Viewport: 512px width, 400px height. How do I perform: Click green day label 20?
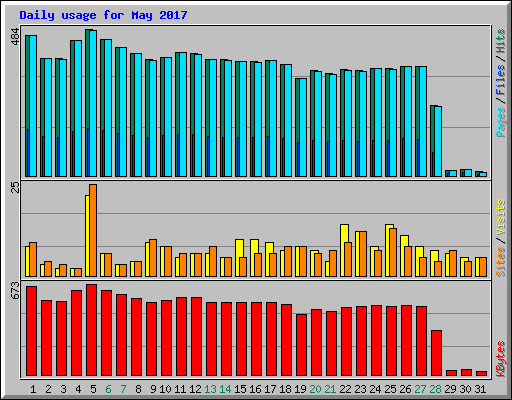pos(315,389)
